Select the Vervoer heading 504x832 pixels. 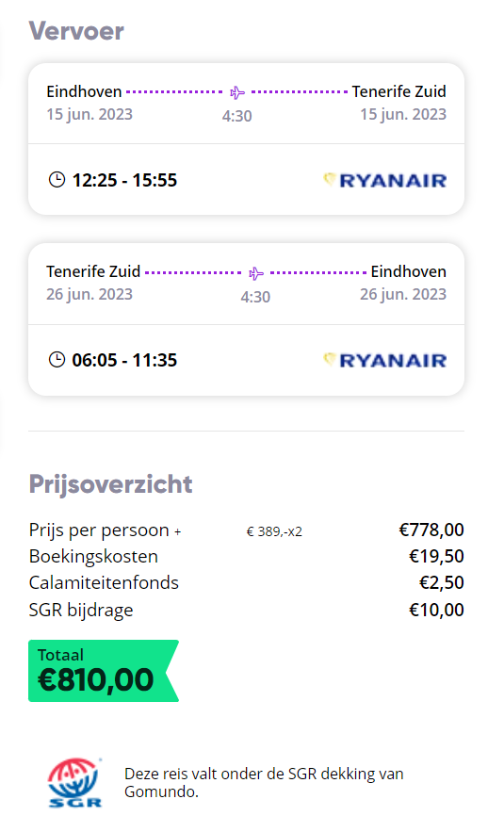(x=76, y=31)
